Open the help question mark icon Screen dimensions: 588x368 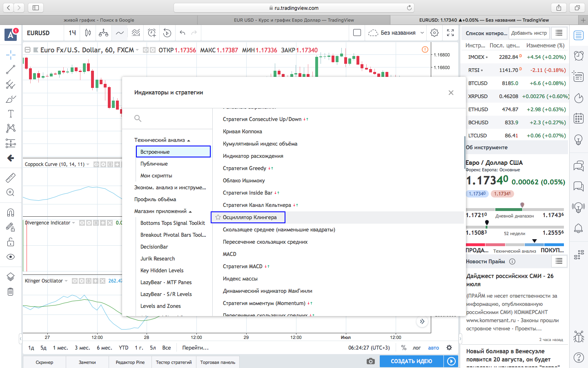point(579,357)
